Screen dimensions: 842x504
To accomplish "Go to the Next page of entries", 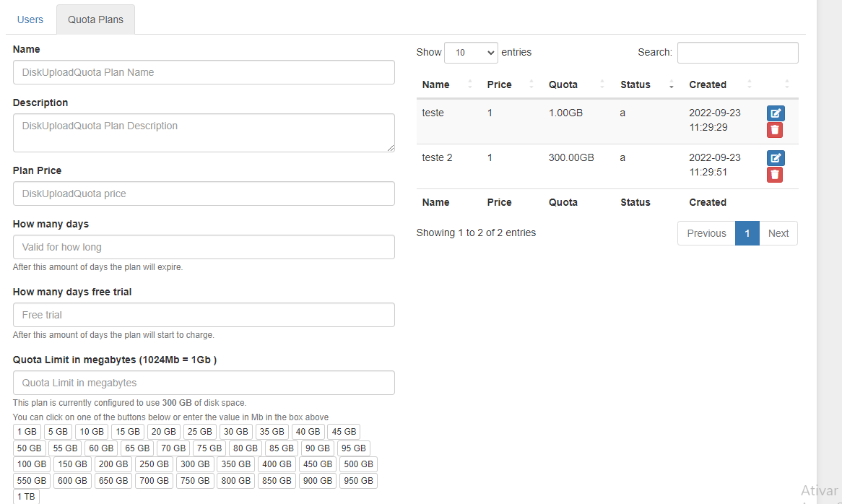I will click(x=778, y=233).
